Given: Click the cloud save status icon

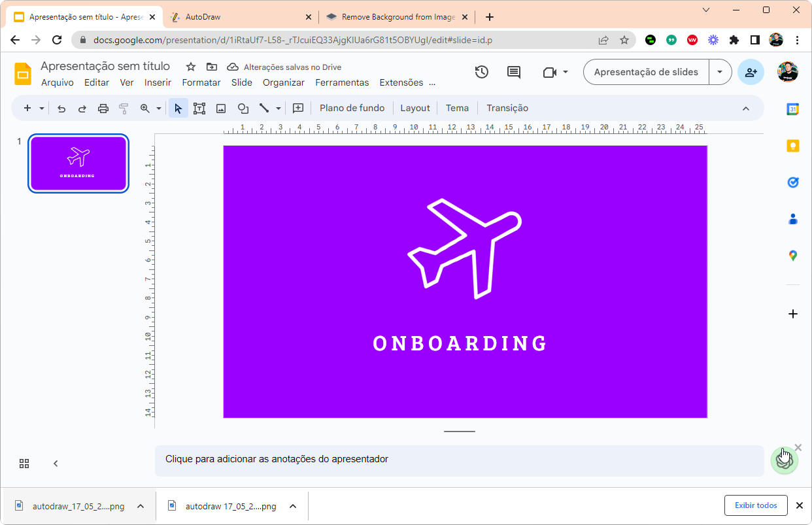Looking at the screenshot, I should point(233,67).
